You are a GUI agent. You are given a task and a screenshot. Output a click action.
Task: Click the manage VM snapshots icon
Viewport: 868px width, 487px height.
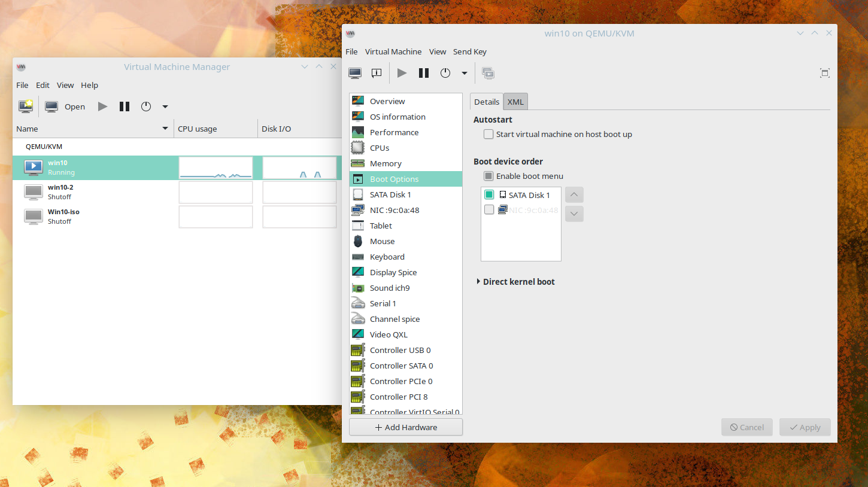point(488,73)
